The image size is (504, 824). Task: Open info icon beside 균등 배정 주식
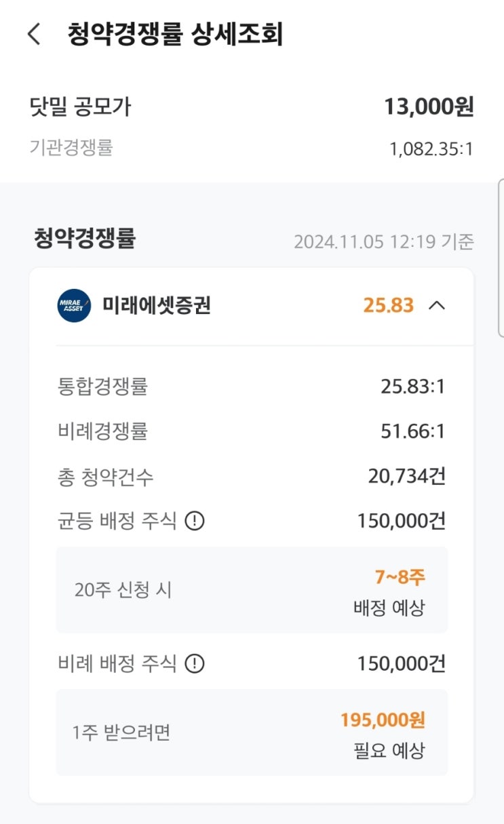(x=195, y=522)
